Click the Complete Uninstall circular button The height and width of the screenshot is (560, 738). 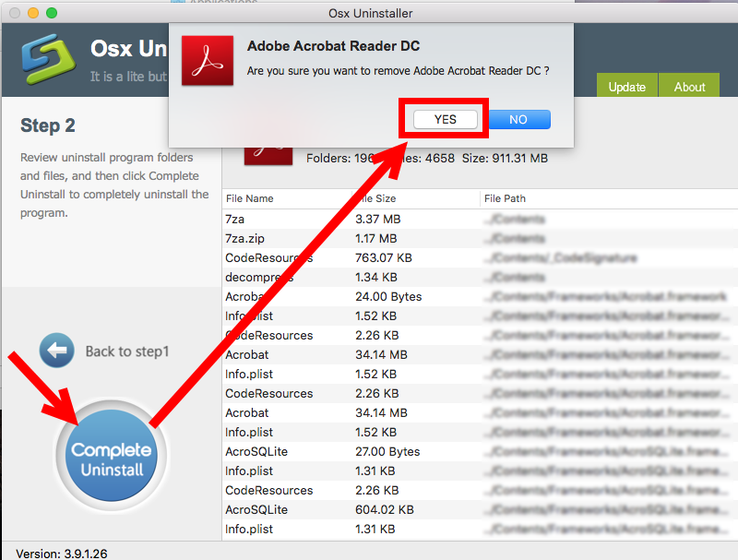point(111,454)
